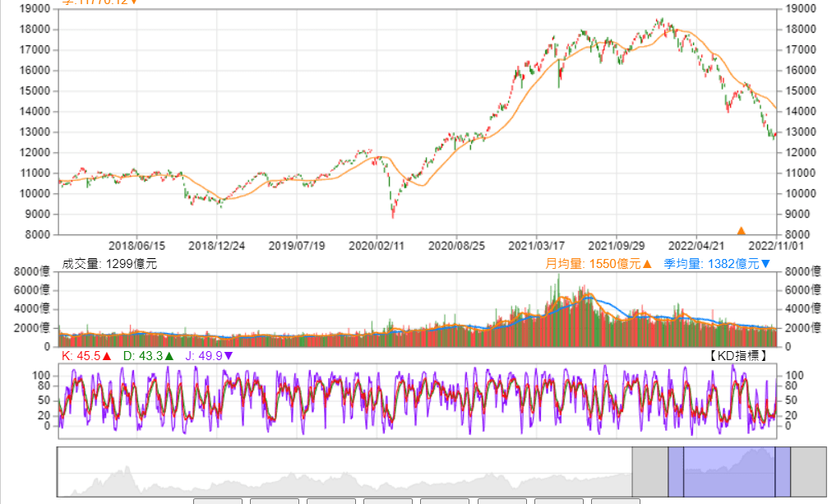Click the white overview history area in the navigator

(x=345, y=472)
